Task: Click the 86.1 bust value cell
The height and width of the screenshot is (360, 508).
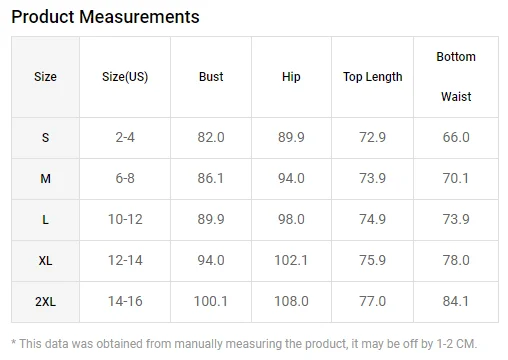Action: tap(211, 179)
